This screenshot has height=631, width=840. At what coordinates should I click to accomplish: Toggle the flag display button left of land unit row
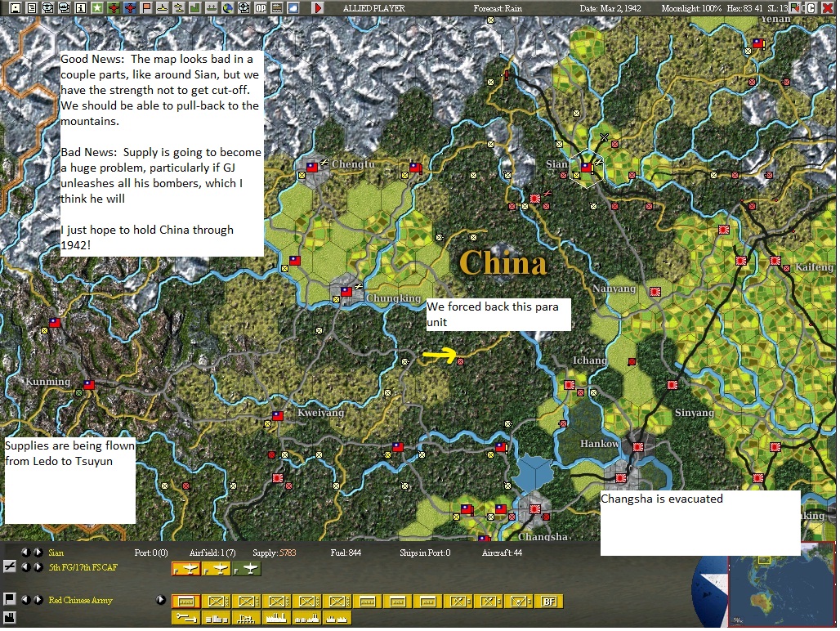(9, 599)
